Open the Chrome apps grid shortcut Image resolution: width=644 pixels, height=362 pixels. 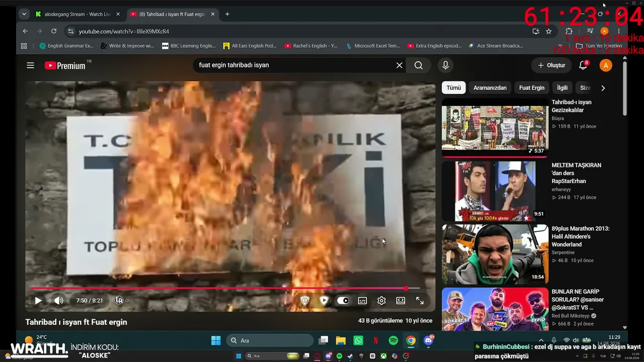(x=24, y=46)
